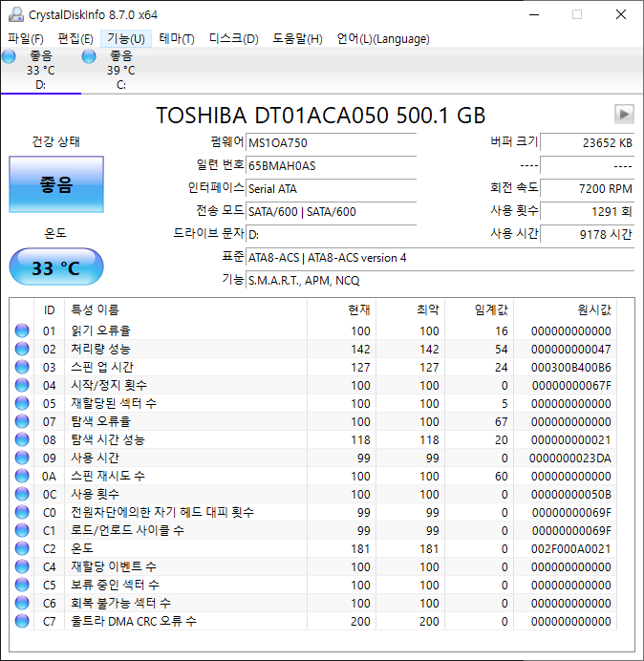Open the 언어(L)(Language) menu
Screen dimensions: 644x661
click(x=383, y=39)
